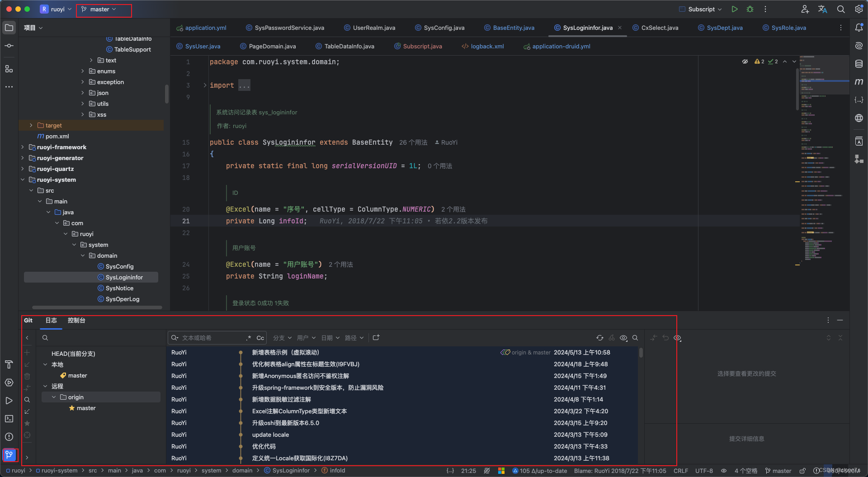Switch to application.yml tab
Screen dimensions: 868x477
pos(201,28)
